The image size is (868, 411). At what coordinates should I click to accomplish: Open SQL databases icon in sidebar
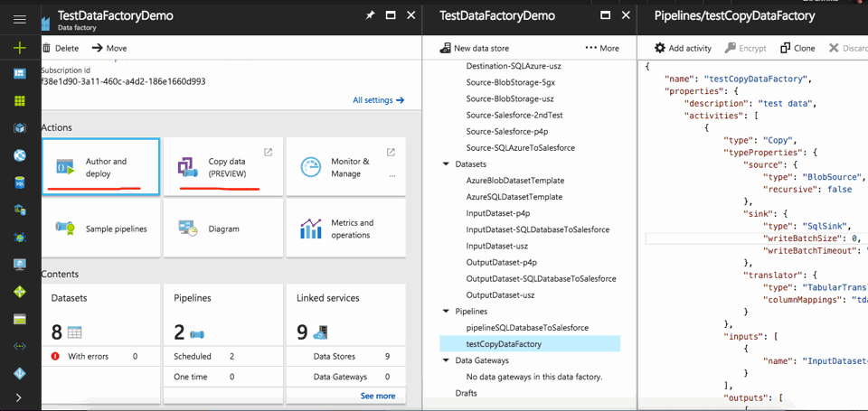coord(20,182)
